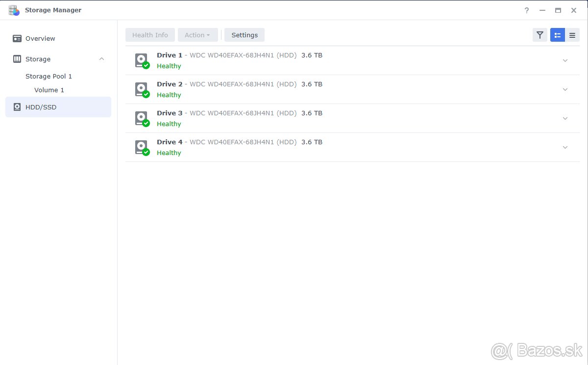Expand Drive 2 details
Viewport: 588px width, 365px height.
(565, 89)
